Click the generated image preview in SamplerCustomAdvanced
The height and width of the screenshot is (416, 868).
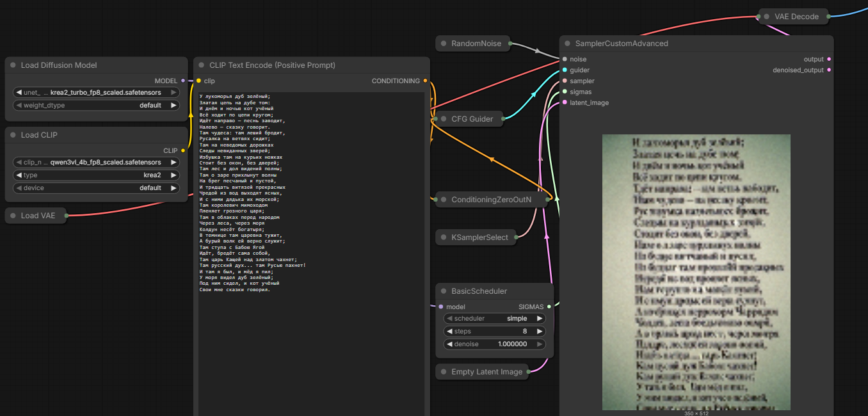tap(696, 272)
